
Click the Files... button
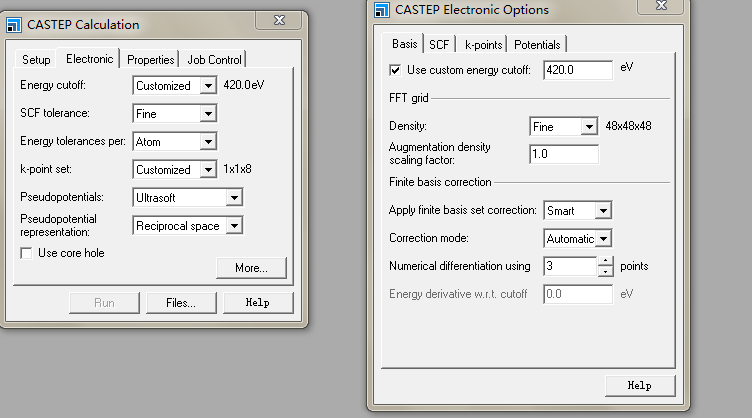coord(181,303)
